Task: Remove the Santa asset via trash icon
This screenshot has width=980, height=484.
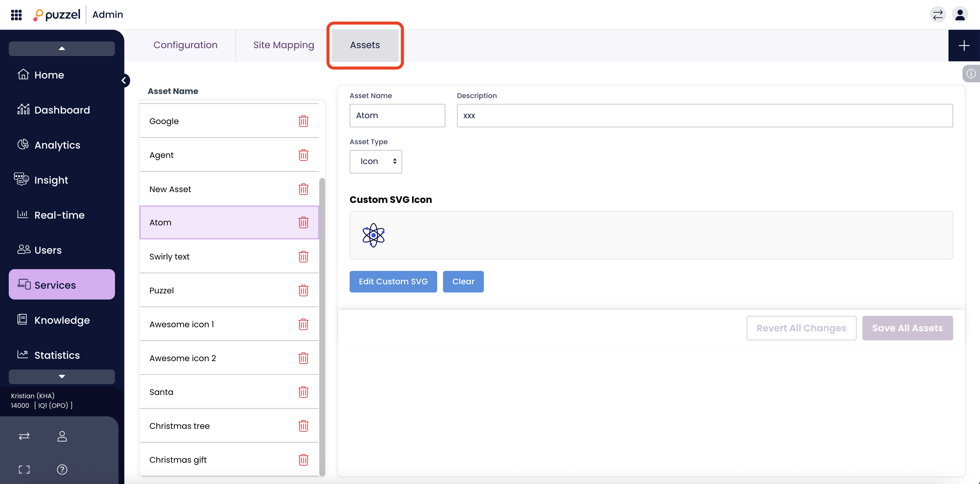Action: (x=303, y=392)
